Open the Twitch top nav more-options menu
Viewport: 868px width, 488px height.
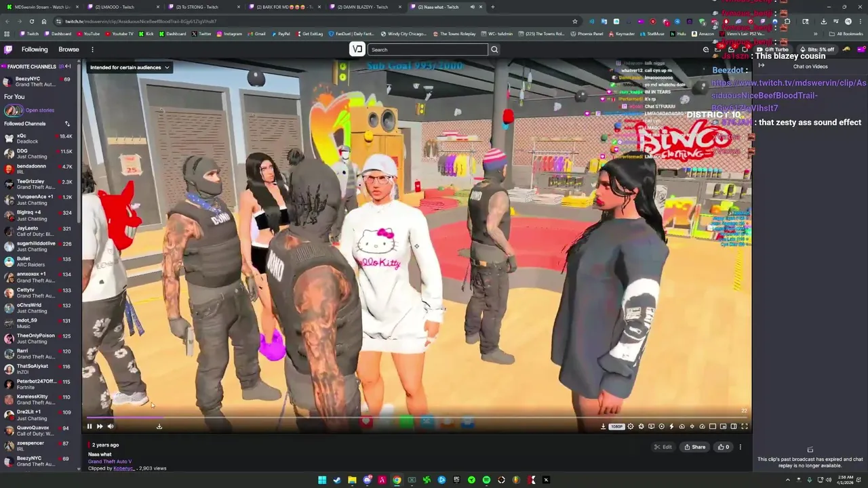point(92,49)
